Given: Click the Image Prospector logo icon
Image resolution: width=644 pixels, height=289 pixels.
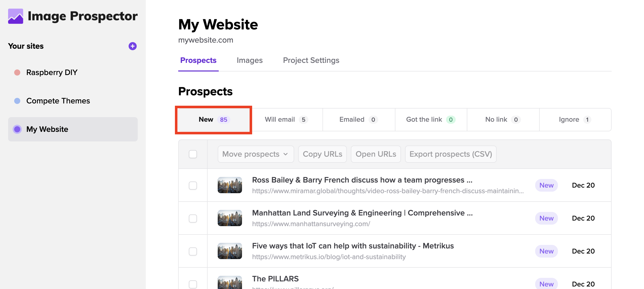Looking at the screenshot, I should [x=16, y=16].
